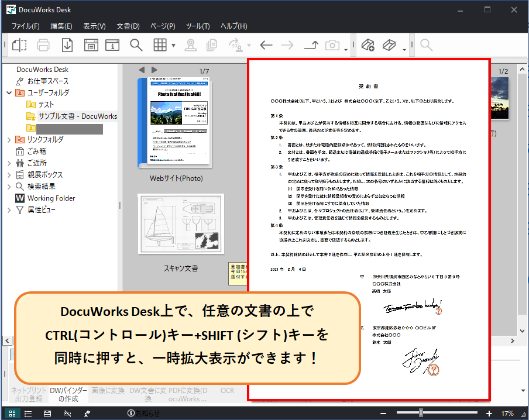Expand the リンクフォルダ tree node
Viewport: 529px width, 420px height.
point(9,139)
